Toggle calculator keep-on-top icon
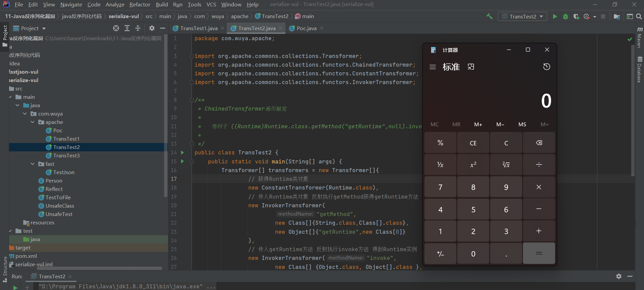The width and height of the screenshot is (644, 290). 471,67
